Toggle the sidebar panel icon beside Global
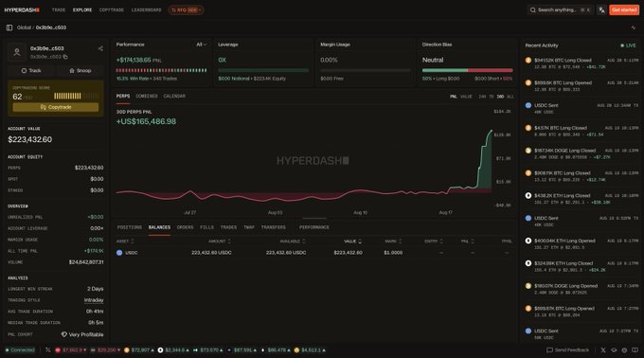 click(9, 27)
